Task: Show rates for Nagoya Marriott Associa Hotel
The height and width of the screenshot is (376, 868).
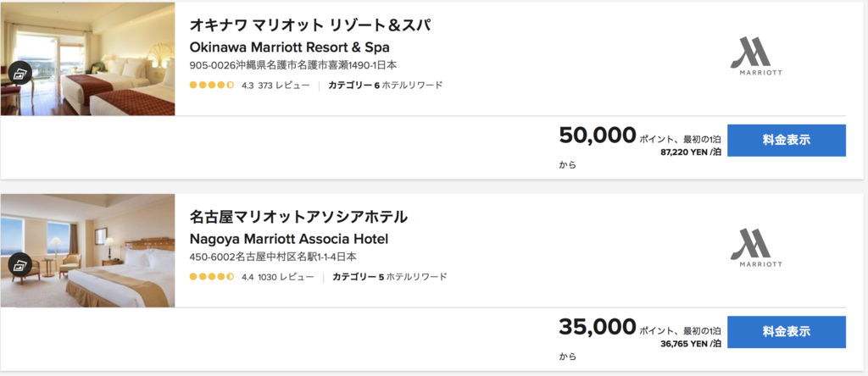Action: click(786, 332)
